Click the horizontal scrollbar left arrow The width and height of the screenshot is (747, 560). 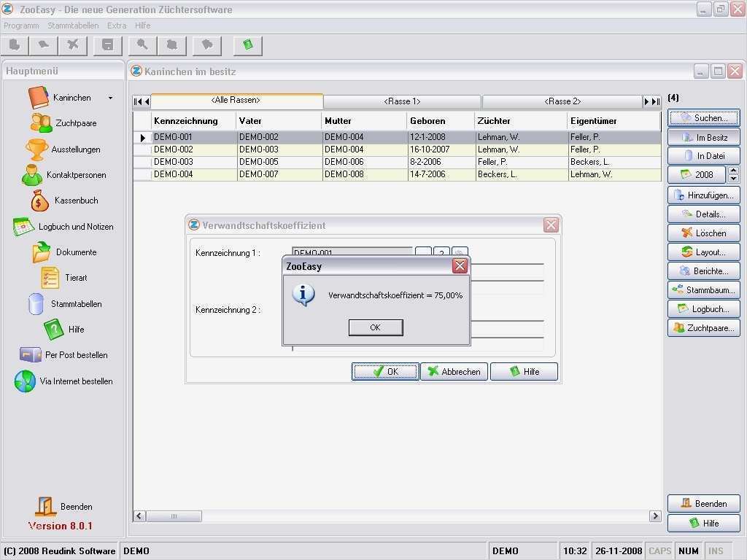click(139, 516)
